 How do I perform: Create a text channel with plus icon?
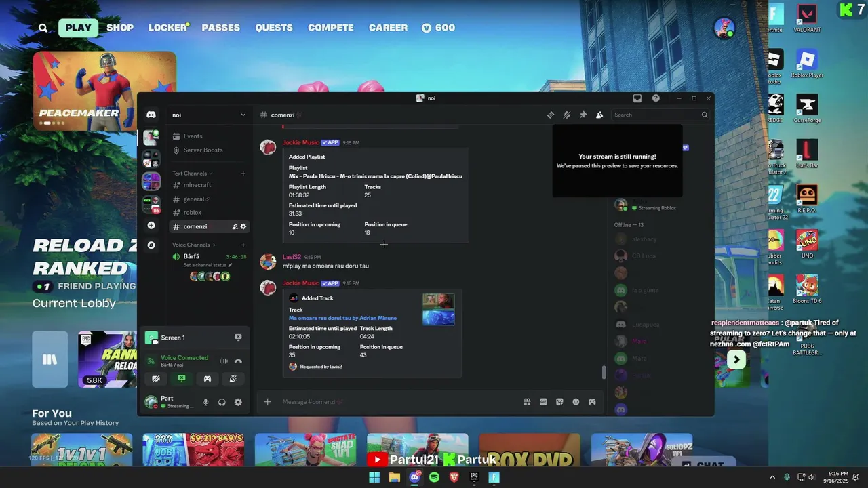(x=243, y=174)
